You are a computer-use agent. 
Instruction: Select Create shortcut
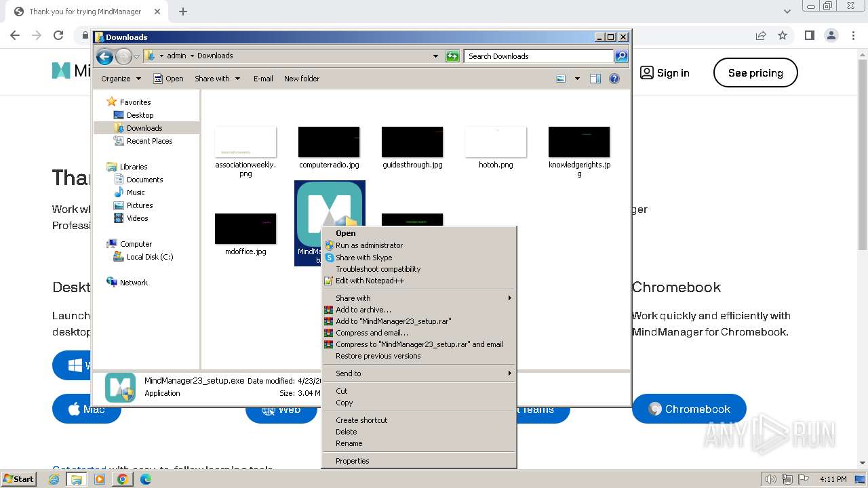(x=418, y=420)
